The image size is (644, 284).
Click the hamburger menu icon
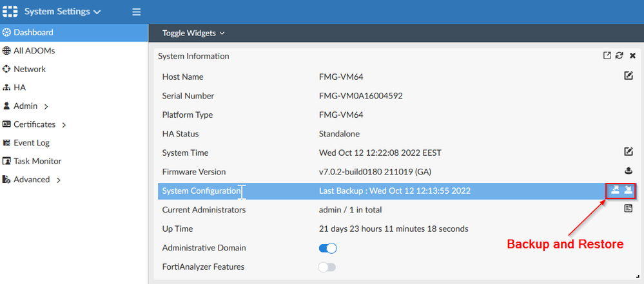(136, 12)
